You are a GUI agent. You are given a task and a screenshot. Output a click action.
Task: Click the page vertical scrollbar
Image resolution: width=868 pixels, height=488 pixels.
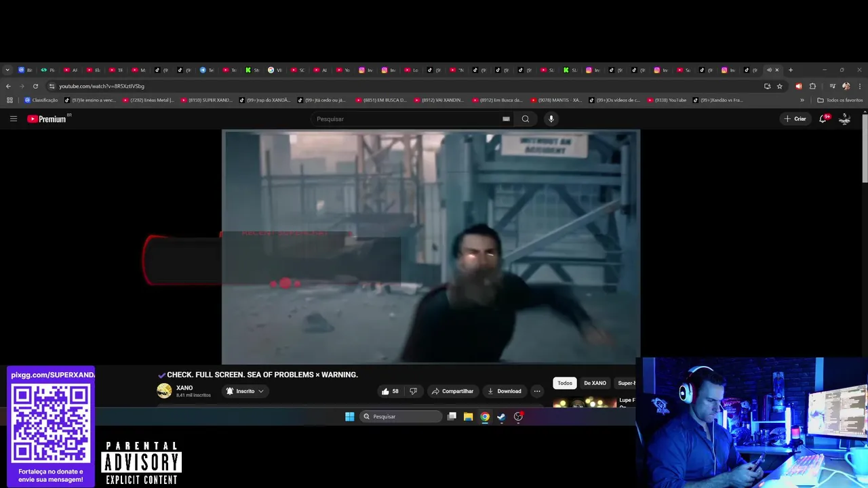point(865,148)
